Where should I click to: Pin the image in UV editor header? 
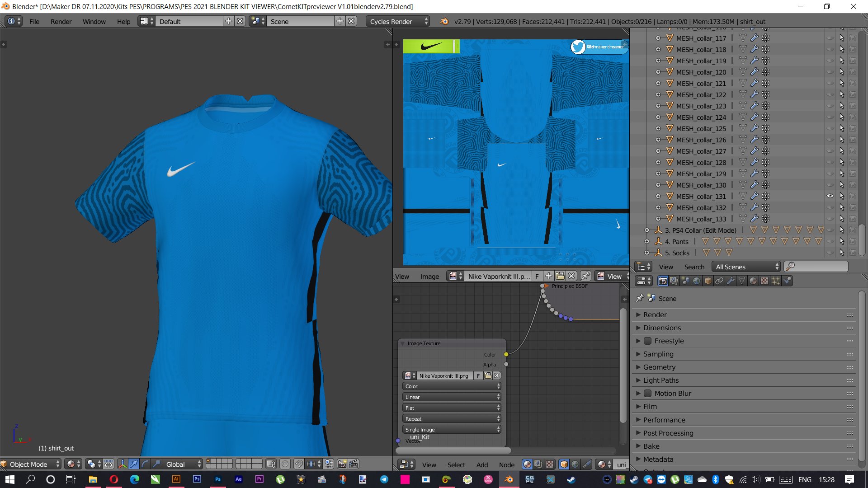tap(585, 276)
